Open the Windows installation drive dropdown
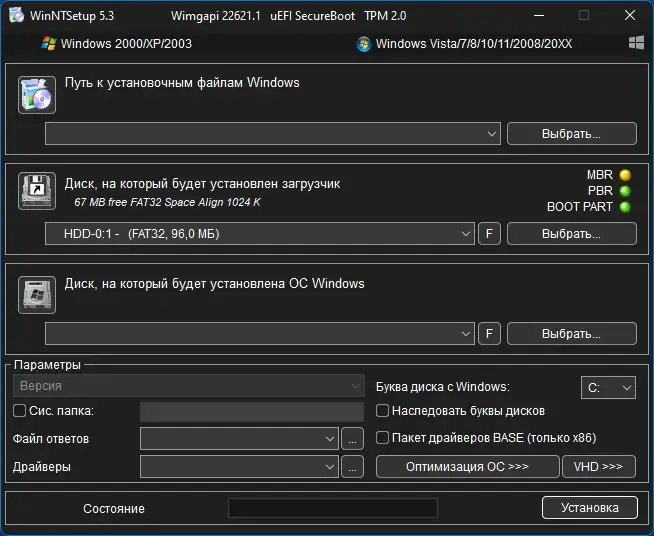654x536 pixels. point(259,333)
